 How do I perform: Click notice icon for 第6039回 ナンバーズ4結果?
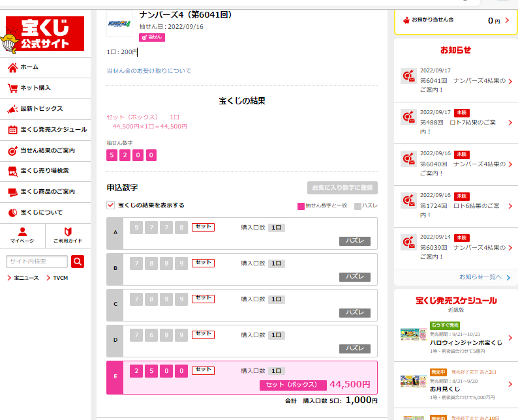click(408, 242)
